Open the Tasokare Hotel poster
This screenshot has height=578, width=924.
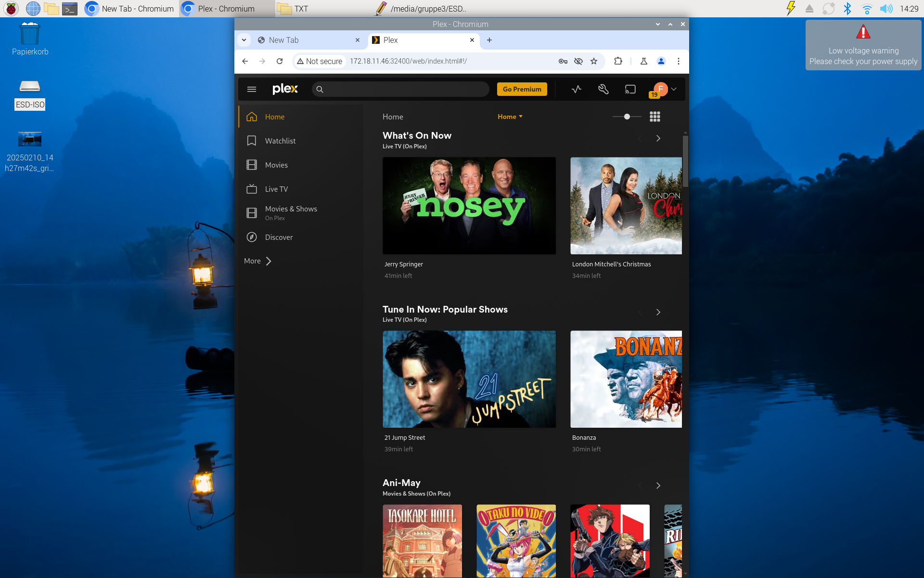point(422,541)
